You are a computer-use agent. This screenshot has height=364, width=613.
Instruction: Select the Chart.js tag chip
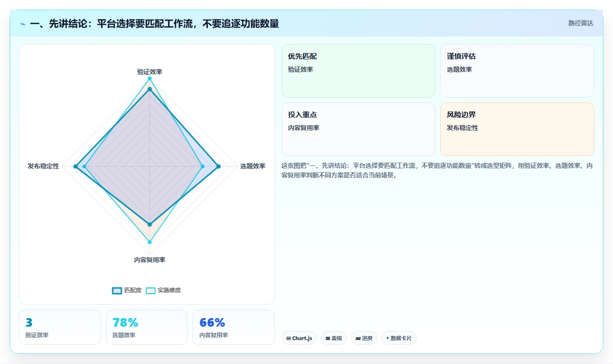299,338
